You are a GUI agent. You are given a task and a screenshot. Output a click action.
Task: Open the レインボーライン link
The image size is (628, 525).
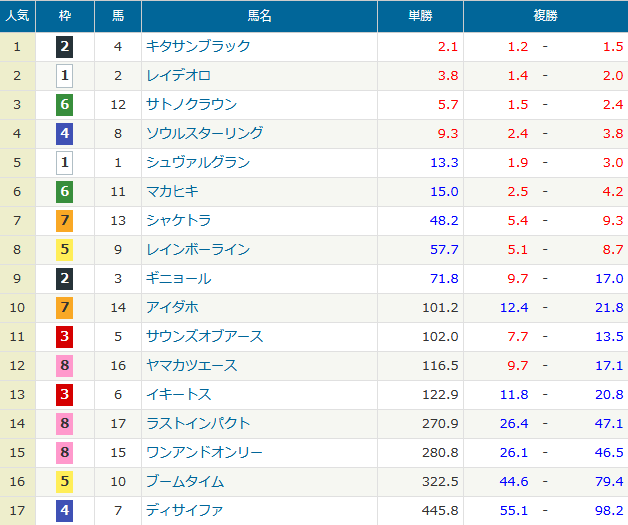(197, 249)
